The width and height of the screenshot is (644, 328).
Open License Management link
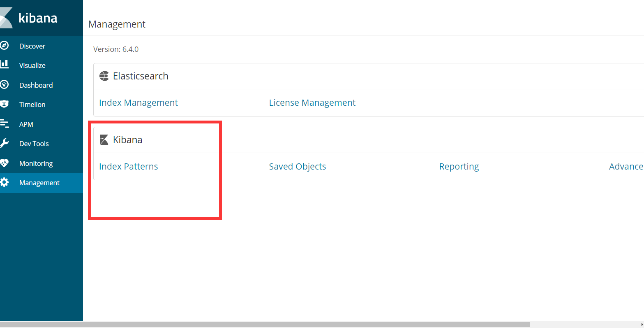(x=312, y=103)
